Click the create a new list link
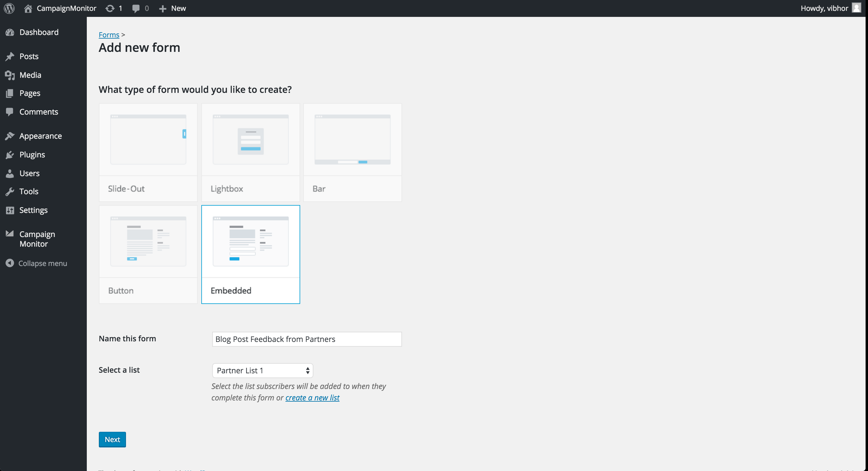This screenshot has width=868, height=471. pyautogui.click(x=312, y=397)
